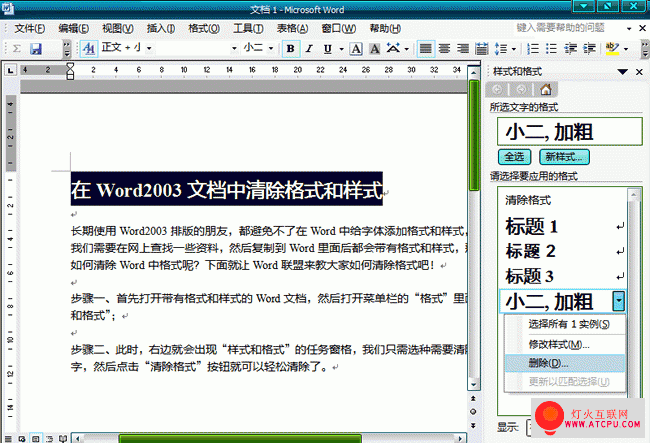The image size is (650, 443).
Task: Open the 编辑 menu
Action: [x=73, y=28]
